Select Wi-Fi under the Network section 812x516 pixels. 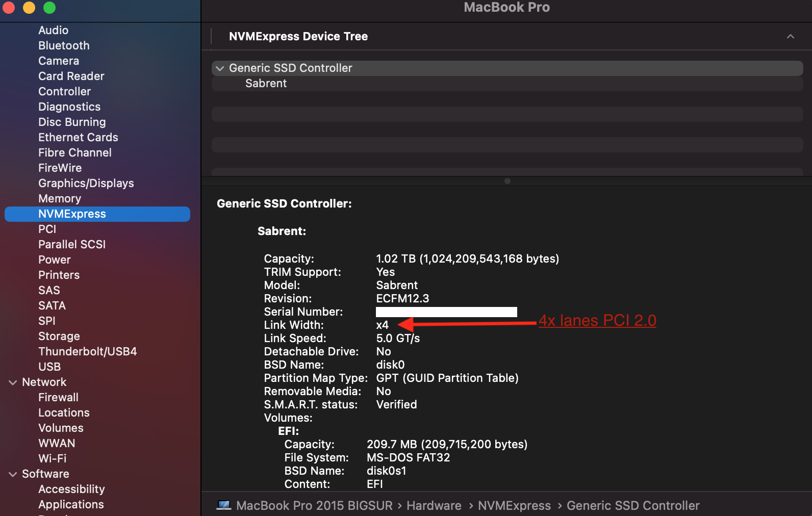click(x=52, y=459)
